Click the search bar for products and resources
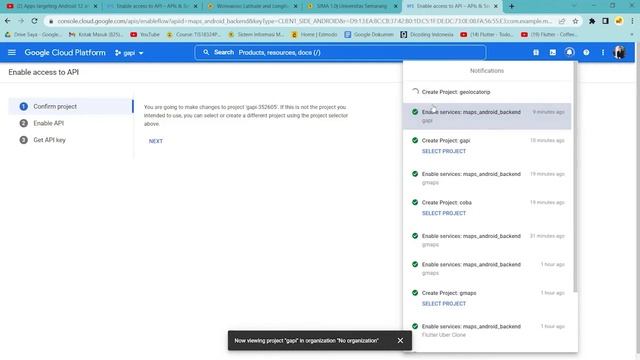640x360 pixels. point(340,52)
